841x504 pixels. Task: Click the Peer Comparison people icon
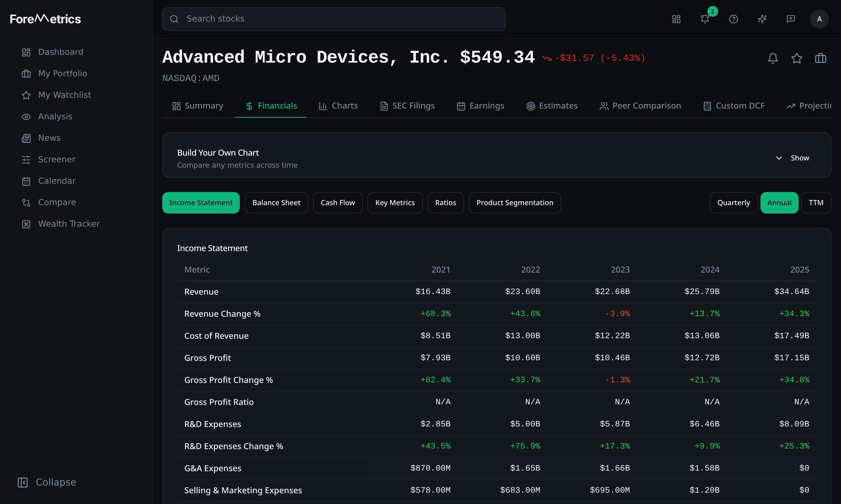pos(604,106)
